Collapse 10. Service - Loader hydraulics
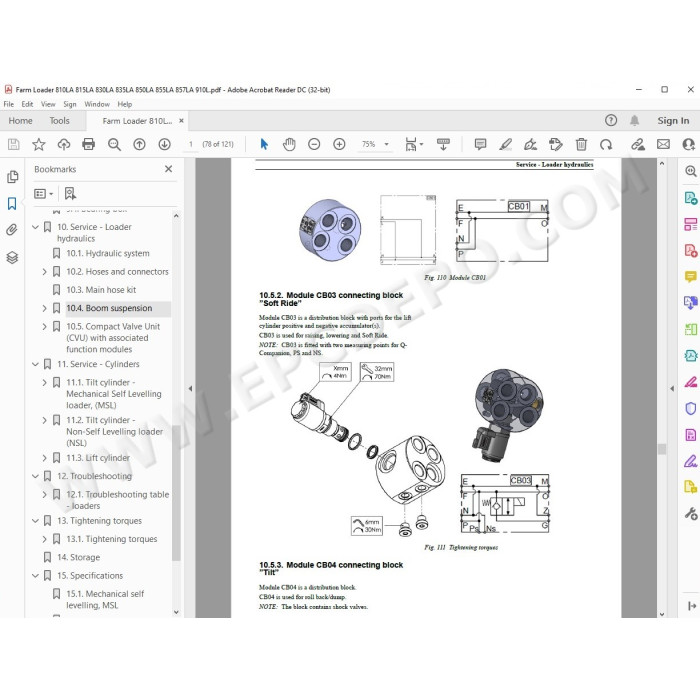The image size is (700, 700). pyautogui.click(x=35, y=227)
